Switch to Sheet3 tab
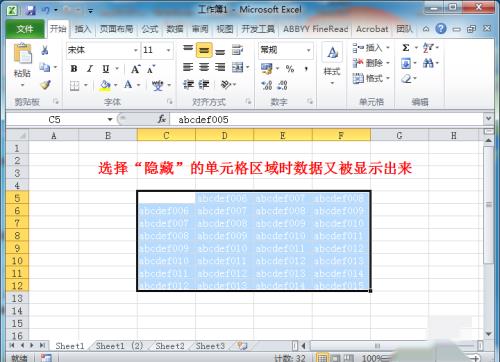 pos(210,346)
